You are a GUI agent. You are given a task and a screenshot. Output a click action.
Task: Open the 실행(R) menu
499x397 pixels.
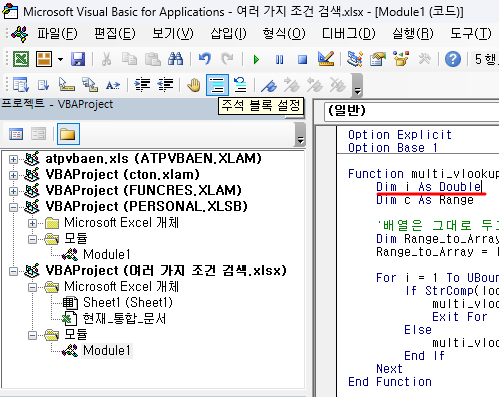point(413,33)
